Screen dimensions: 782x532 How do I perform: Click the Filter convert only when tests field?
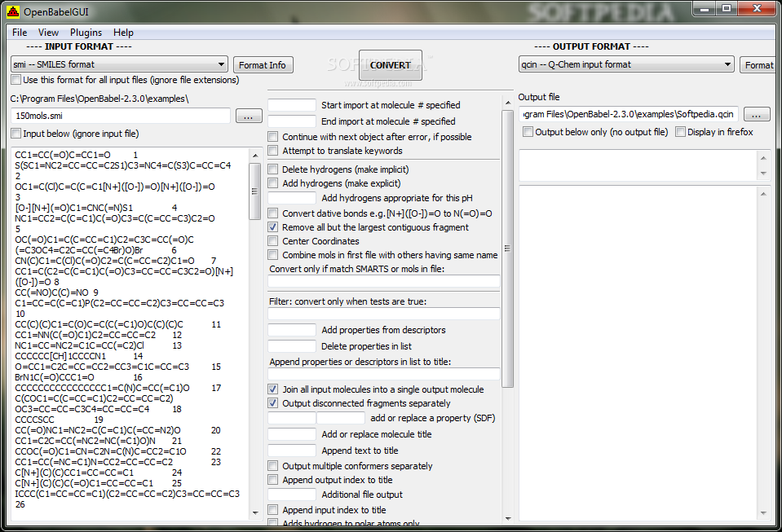[x=384, y=314]
